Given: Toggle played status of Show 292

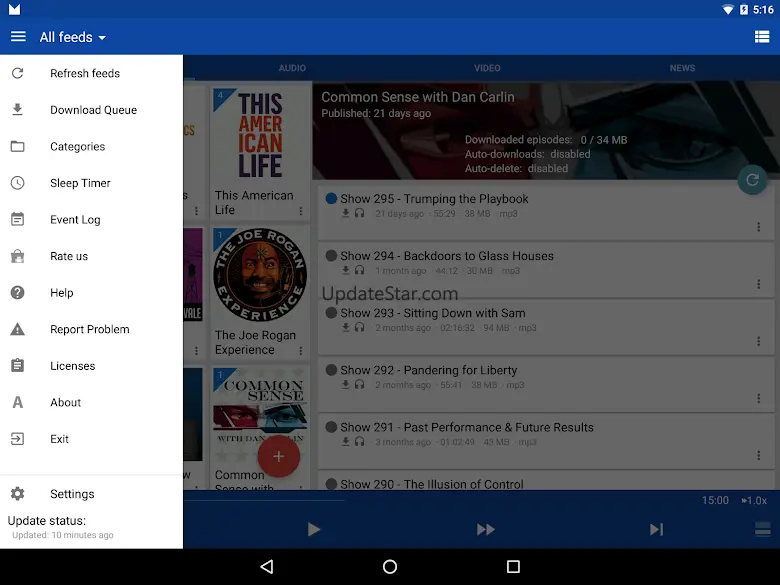Looking at the screenshot, I should coord(331,370).
